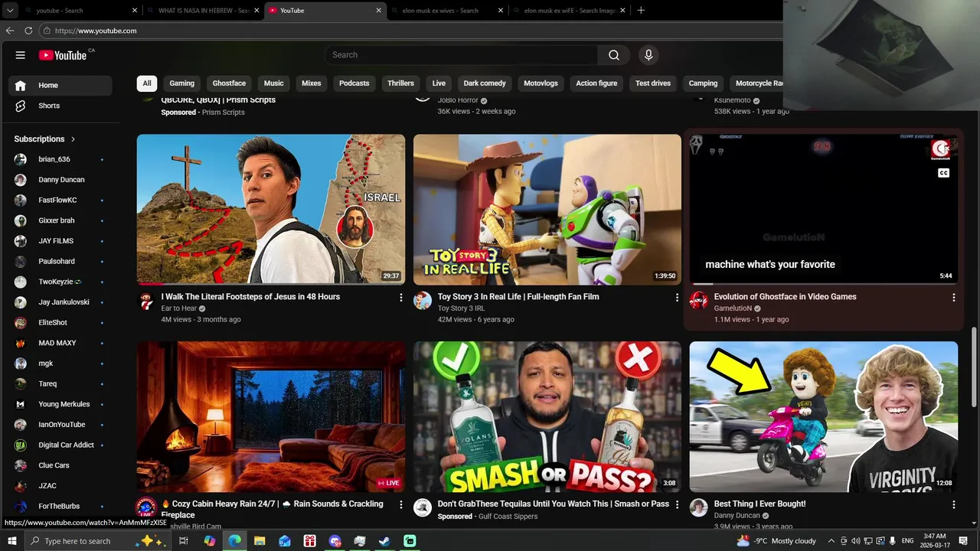The width and height of the screenshot is (980, 551).
Task: Select the Dark comedy filter chip
Action: [485, 83]
